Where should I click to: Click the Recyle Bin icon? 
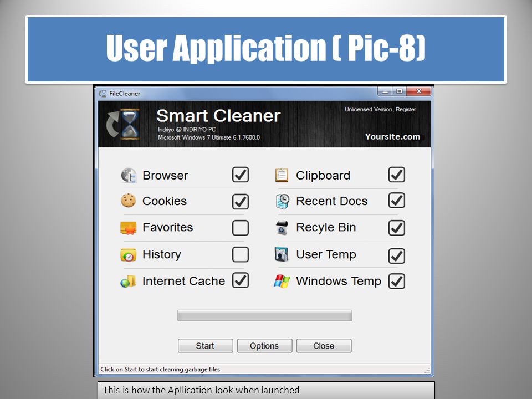pyautogui.click(x=282, y=228)
